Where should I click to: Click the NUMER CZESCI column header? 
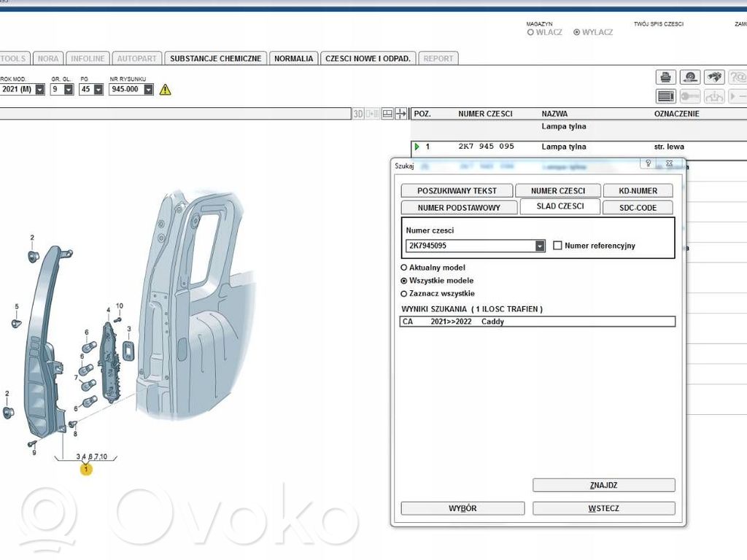tap(485, 114)
